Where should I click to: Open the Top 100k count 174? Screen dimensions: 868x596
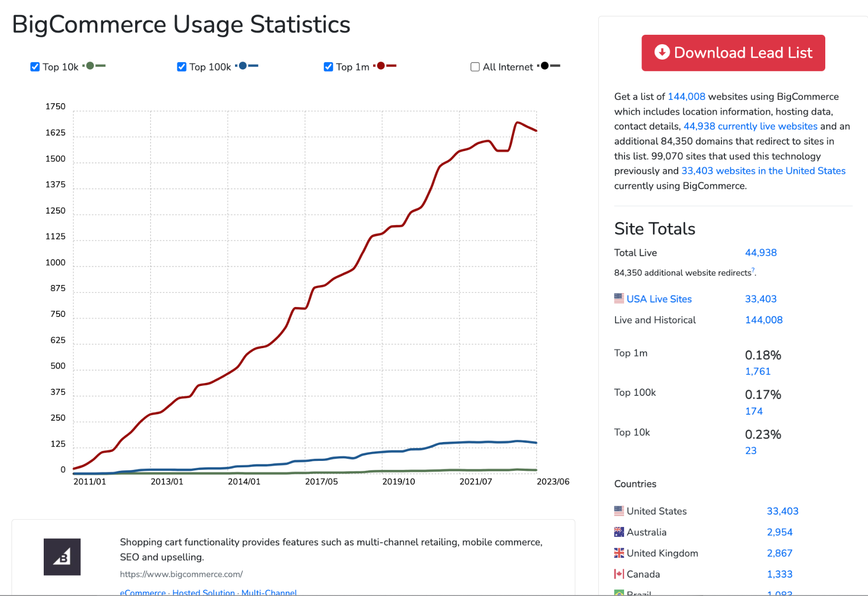click(754, 411)
